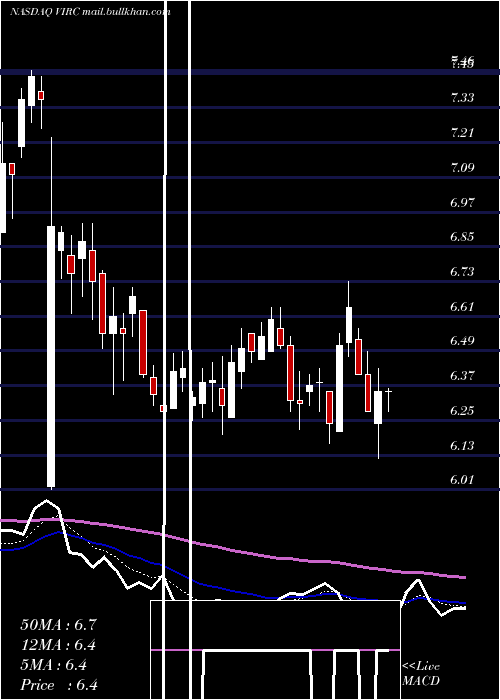
Task: Click the Price : 6.4 readout
Action: pos(59,685)
